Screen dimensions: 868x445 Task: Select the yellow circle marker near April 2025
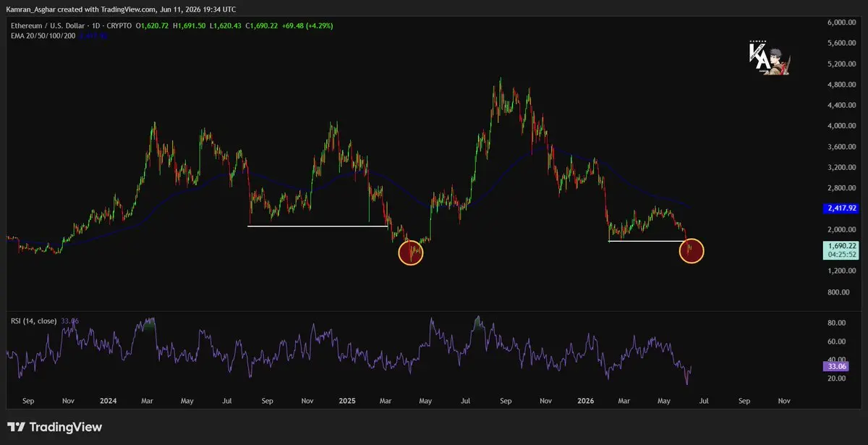[x=411, y=253]
